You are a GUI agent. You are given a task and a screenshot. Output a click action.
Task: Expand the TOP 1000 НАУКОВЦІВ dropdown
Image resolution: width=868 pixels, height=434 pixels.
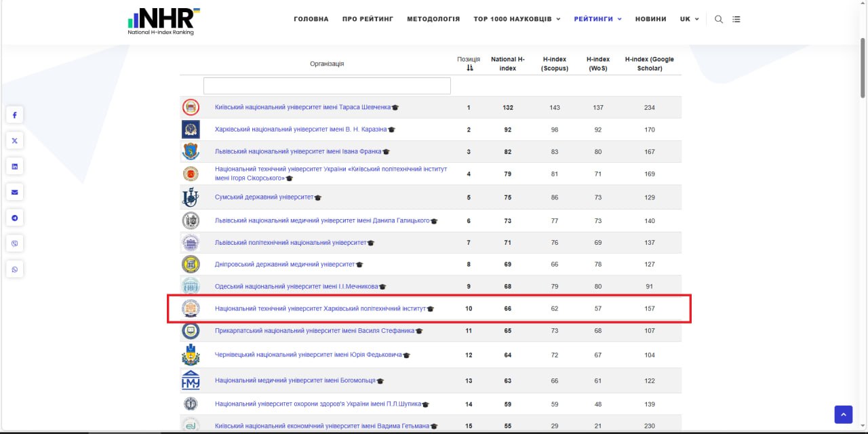pyautogui.click(x=517, y=19)
